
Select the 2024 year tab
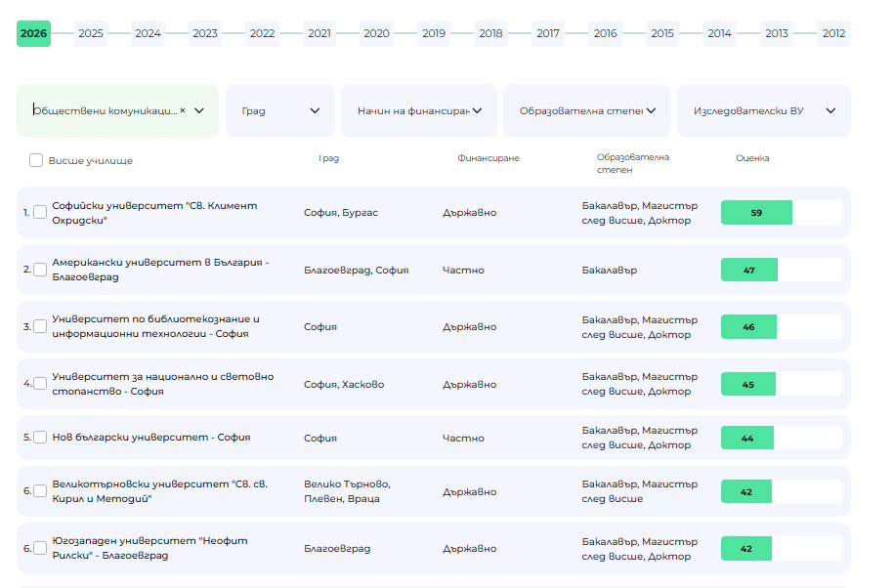tap(149, 33)
